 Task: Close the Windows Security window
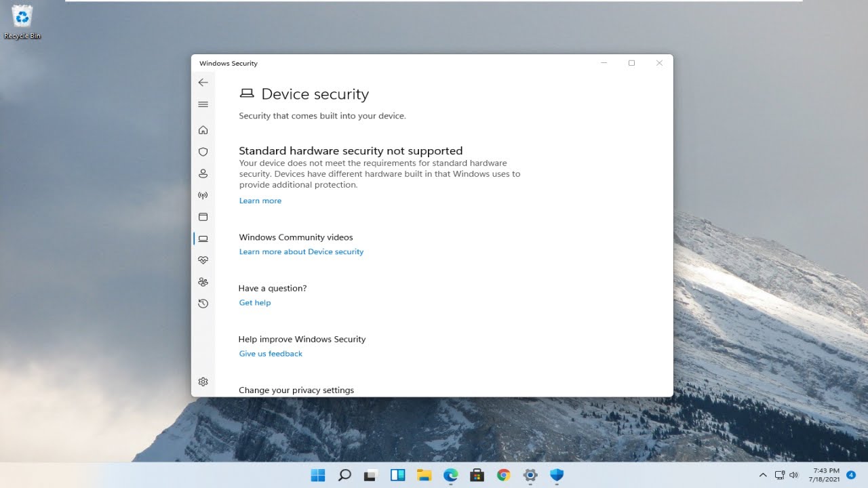659,63
